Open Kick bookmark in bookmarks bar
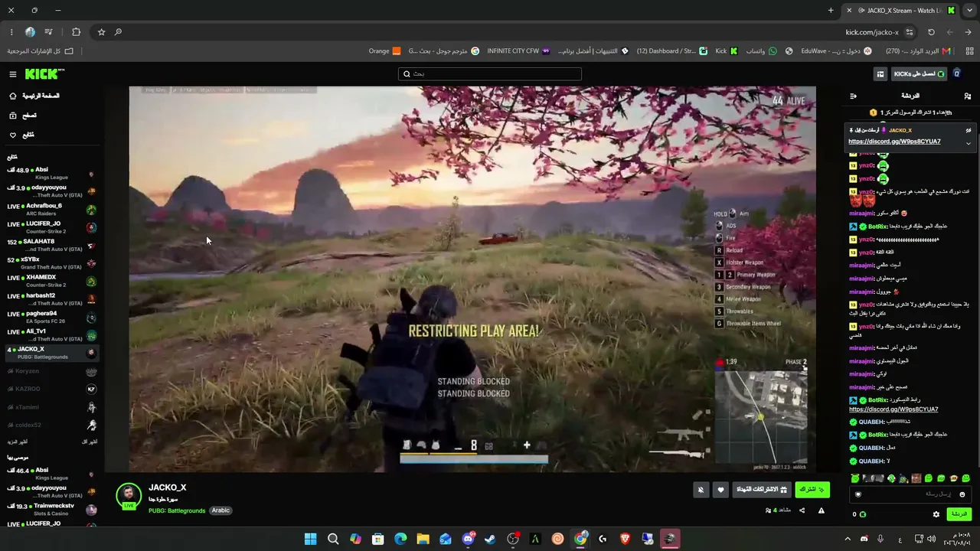Viewport: 980px width, 551px height. [x=727, y=51]
